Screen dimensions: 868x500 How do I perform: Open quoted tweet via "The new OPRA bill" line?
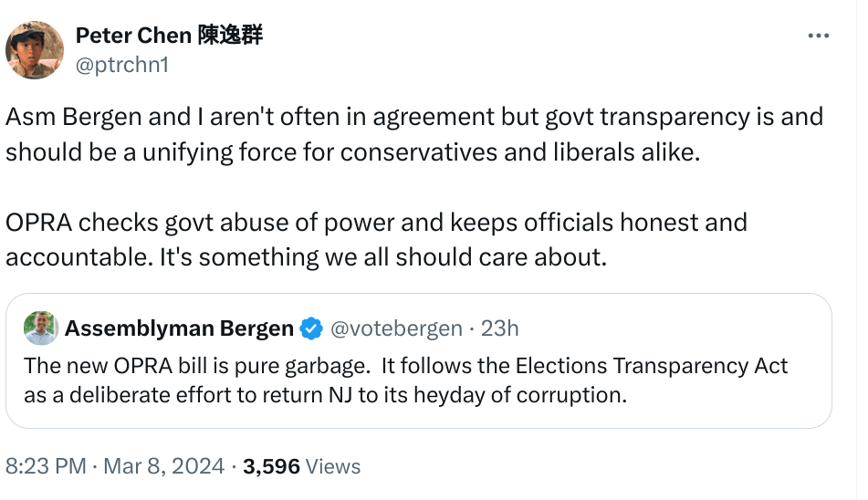coord(405,367)
